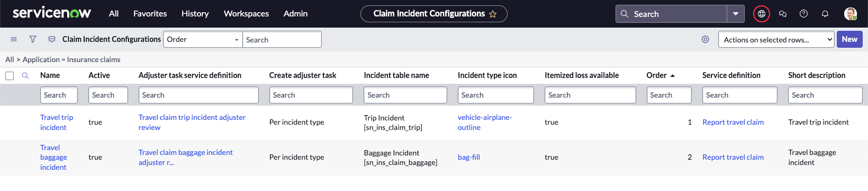
Task: Click the Claim Incident Configurations header pill
Action: click(x=434, y=14)
